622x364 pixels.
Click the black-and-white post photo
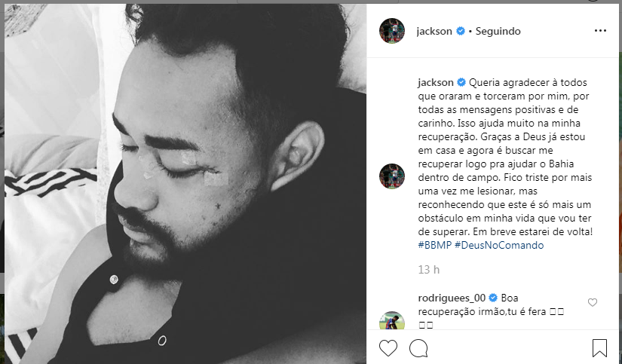[185, 184]
